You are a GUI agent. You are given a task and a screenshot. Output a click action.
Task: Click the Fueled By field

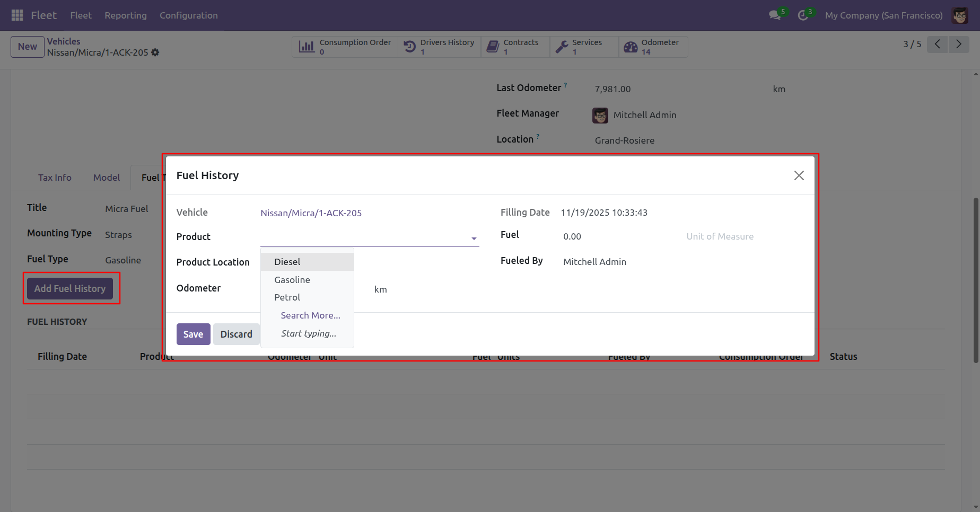click(683, 262)
